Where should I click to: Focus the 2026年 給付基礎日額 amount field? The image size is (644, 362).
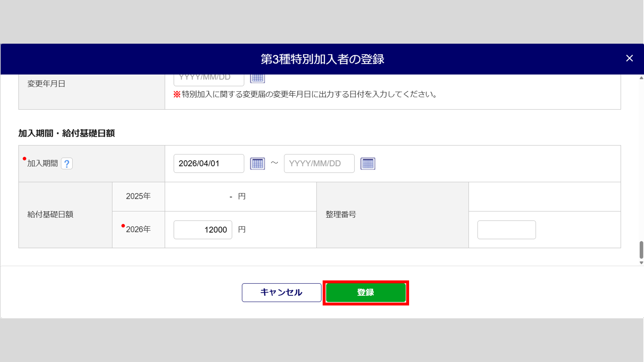coord(203,230)
